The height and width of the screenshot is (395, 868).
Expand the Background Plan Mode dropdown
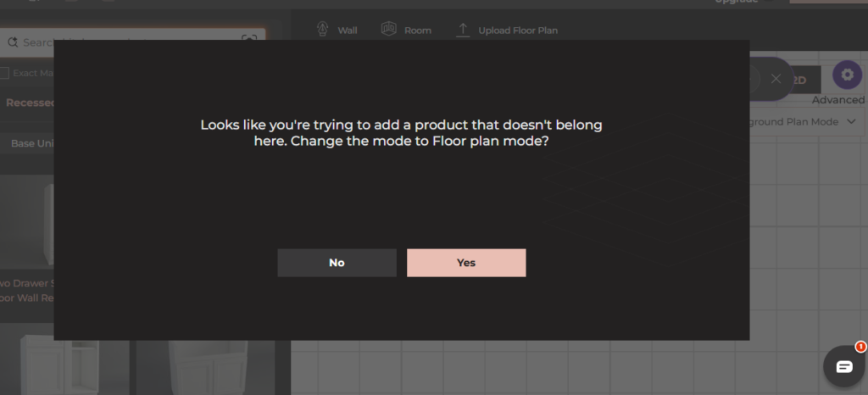[805, 122]
